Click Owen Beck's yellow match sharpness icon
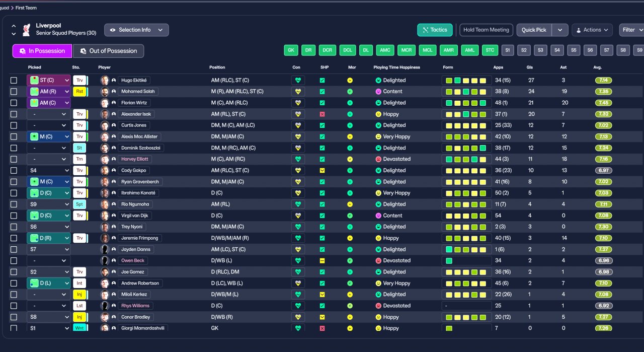The height and width of the screenshot is (352, 644). (x=322, y=260)
